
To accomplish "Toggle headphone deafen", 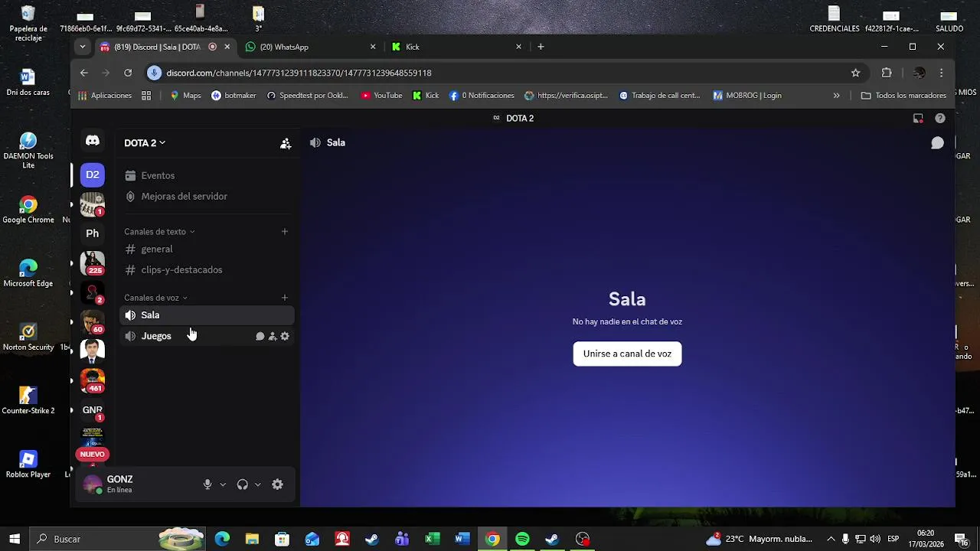I will pos(242,484).
